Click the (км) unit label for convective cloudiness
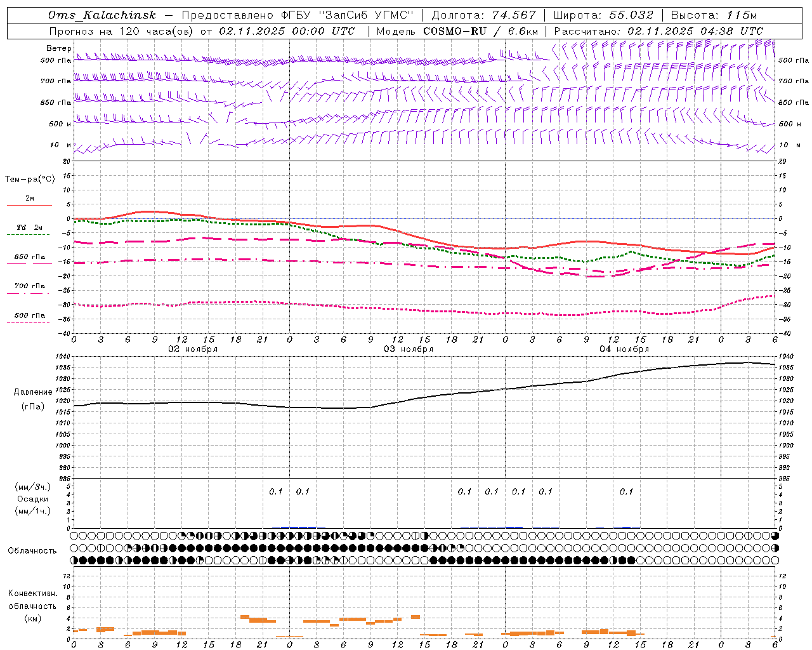 click(32, 619)
